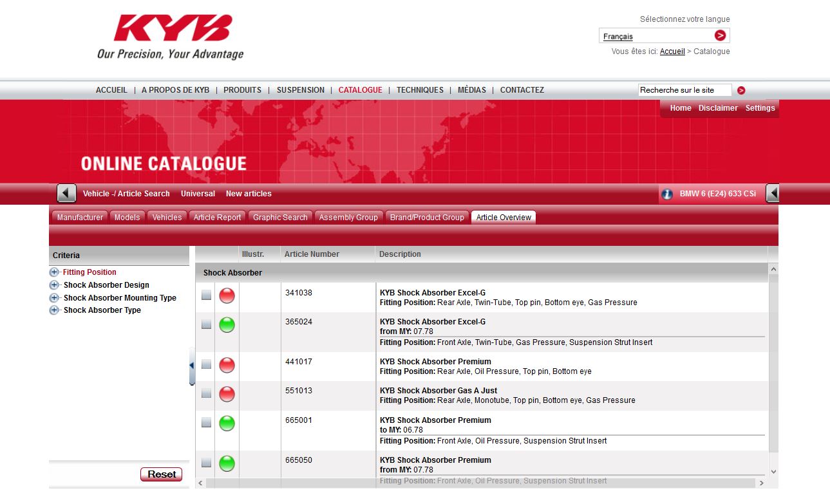The width and height of the screenshot is (830, 504).
Task: Open the CATALOGUE menu item
Action: tap(360, 90)
